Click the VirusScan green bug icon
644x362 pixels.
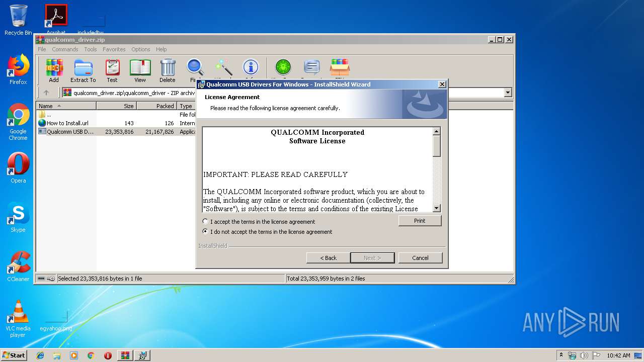283,68
